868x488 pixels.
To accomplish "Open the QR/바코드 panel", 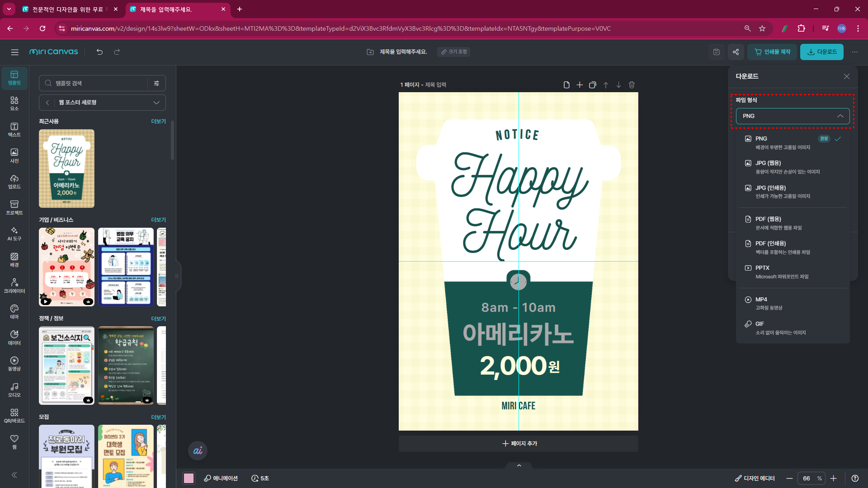I will (14, 416).
